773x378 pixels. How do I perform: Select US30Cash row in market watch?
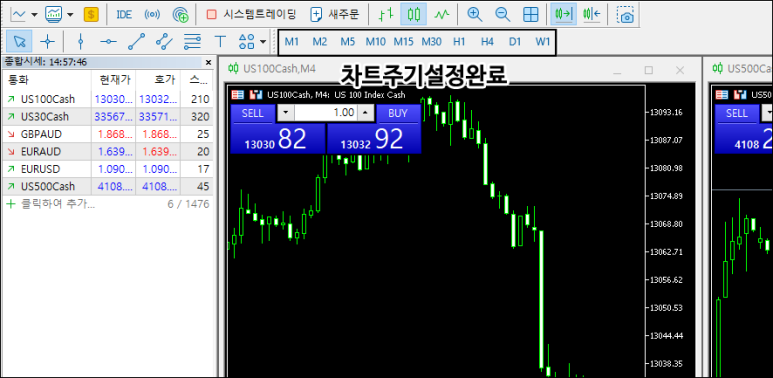coord(107,117)
